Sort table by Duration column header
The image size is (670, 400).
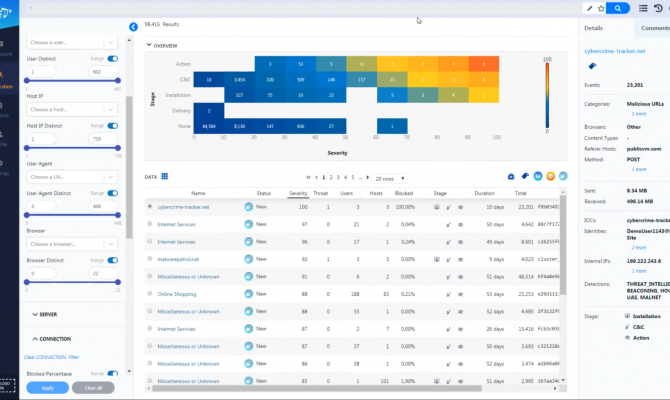(485, 193)
